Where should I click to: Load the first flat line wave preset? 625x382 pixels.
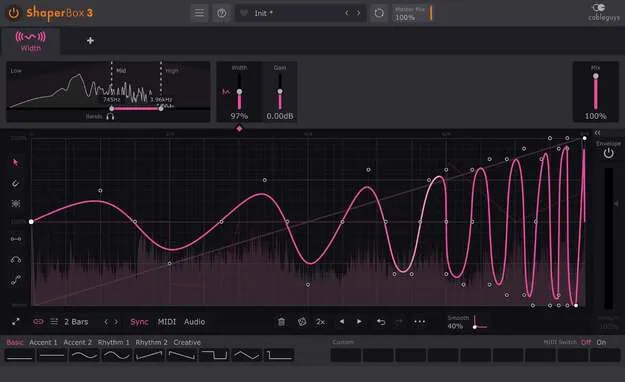(x=20, y=355)
